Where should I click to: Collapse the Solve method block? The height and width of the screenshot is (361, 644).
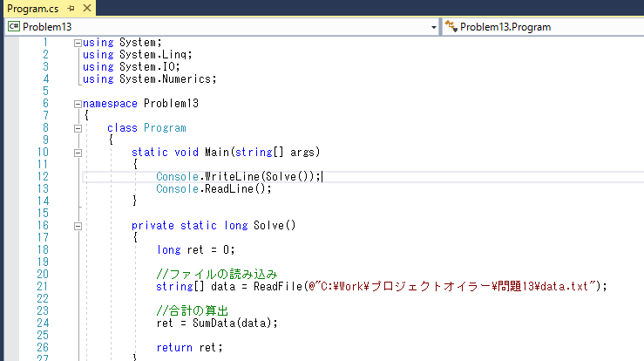(78, 226)
